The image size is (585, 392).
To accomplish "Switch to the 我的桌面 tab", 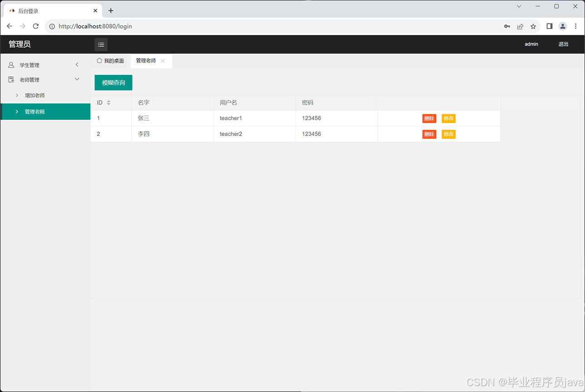I will (x=110, y=61).
